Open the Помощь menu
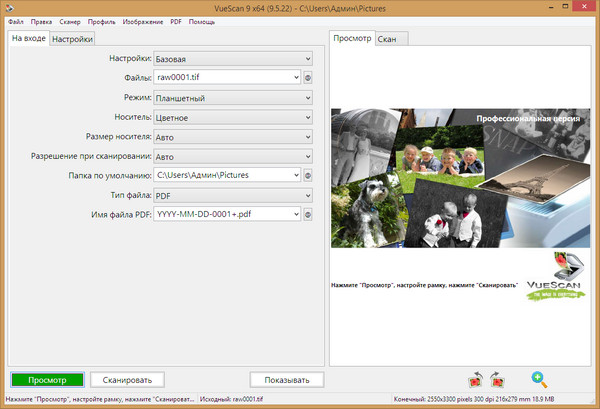Image resolution: width=600 pixels, height=409 pixels. click(x=202, y=22)
